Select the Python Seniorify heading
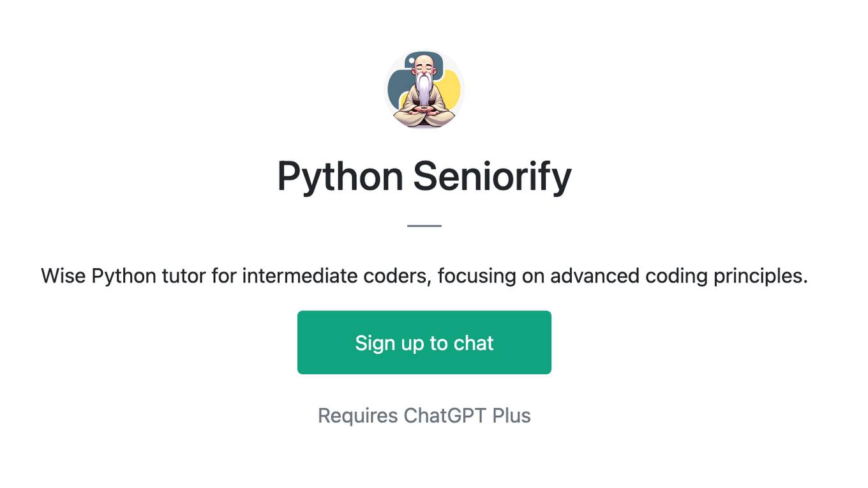The width and height of the screenshot is (868, 488). tap(424, 177)
